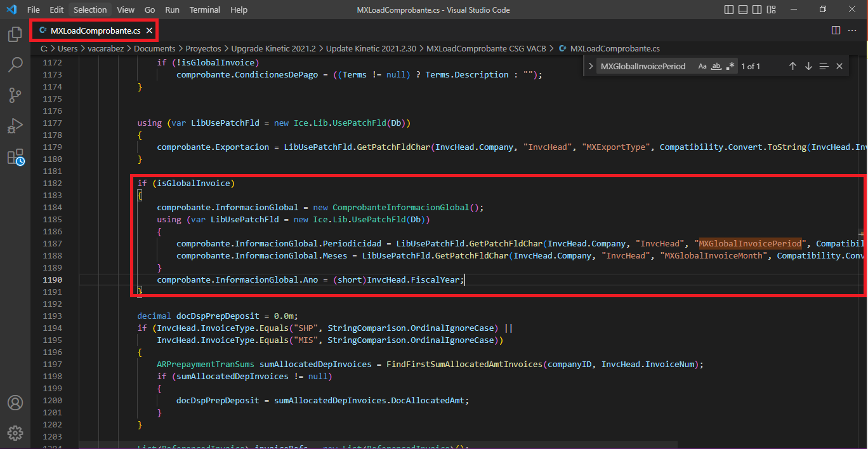
Task: Open the View menu
Action: pos(126,10)
